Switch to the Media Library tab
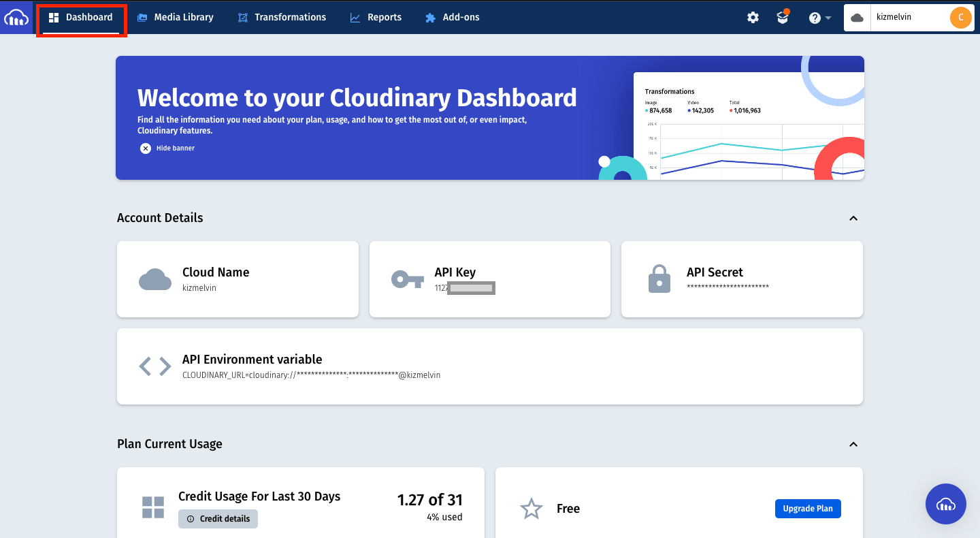The image size is (980, 538). pos(176,18)
